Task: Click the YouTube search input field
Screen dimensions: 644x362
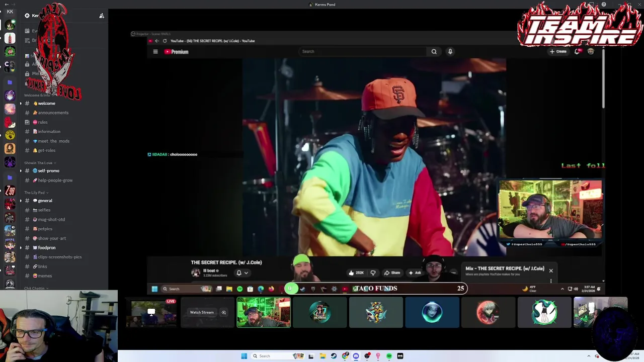Action: coord(363,51)
